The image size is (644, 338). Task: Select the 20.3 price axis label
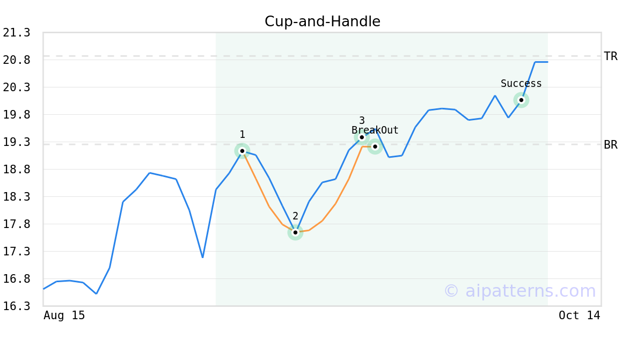point(17,87)
